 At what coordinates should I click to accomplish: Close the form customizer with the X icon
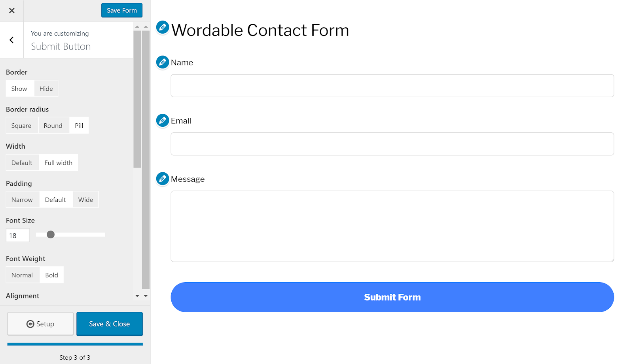point(11,10)
